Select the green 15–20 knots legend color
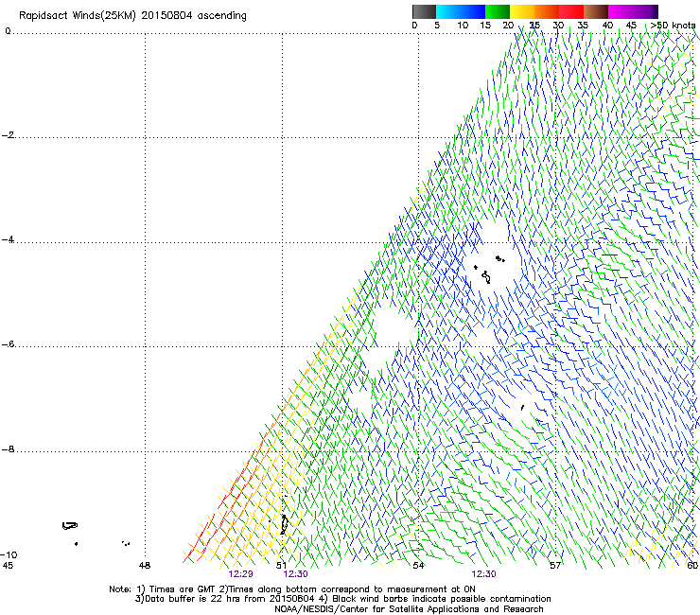Screen dimensions: 700x615 [x=498, y=11]
